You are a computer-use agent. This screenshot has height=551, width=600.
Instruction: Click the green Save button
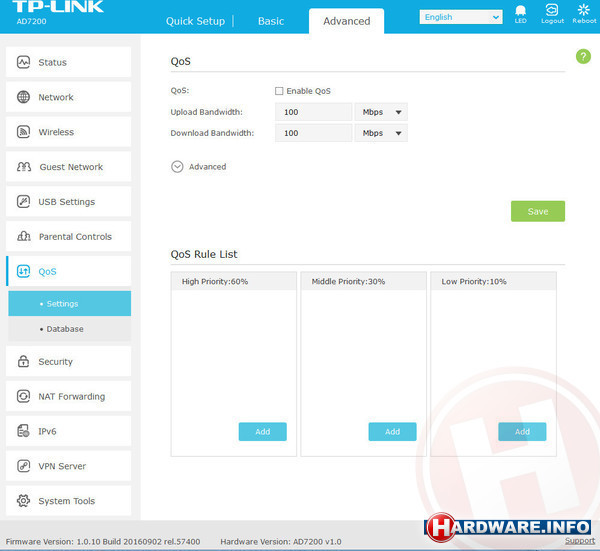pyautogui.click(x=538, y=211)
